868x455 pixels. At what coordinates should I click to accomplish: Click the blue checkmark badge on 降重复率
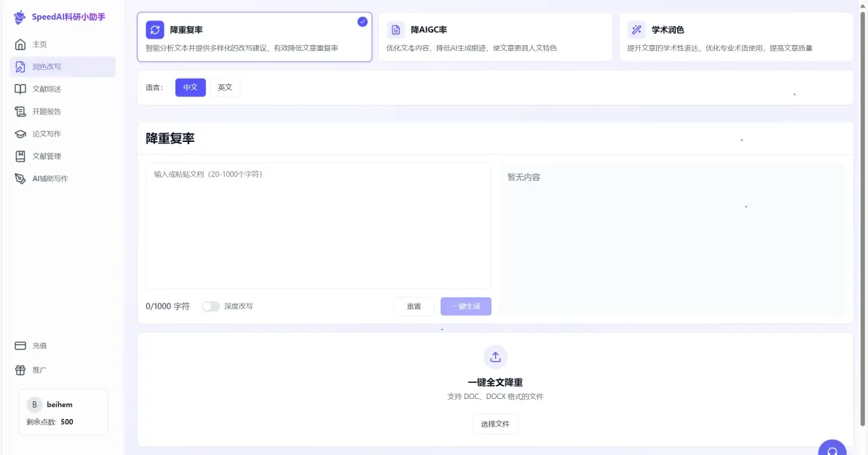coord(363,22)
